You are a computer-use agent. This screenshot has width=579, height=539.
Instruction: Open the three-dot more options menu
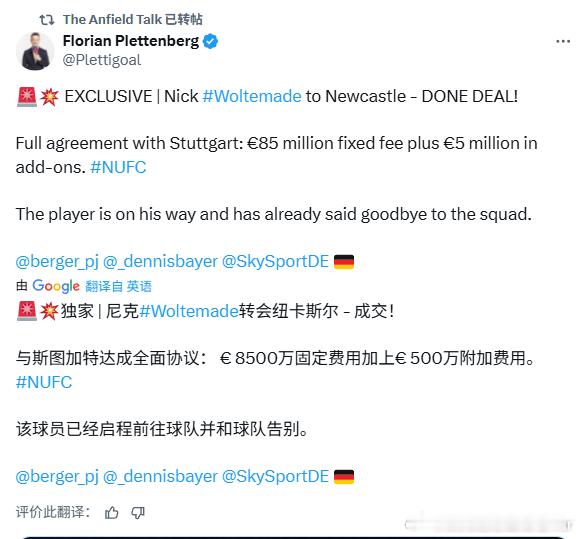point(563,41)
